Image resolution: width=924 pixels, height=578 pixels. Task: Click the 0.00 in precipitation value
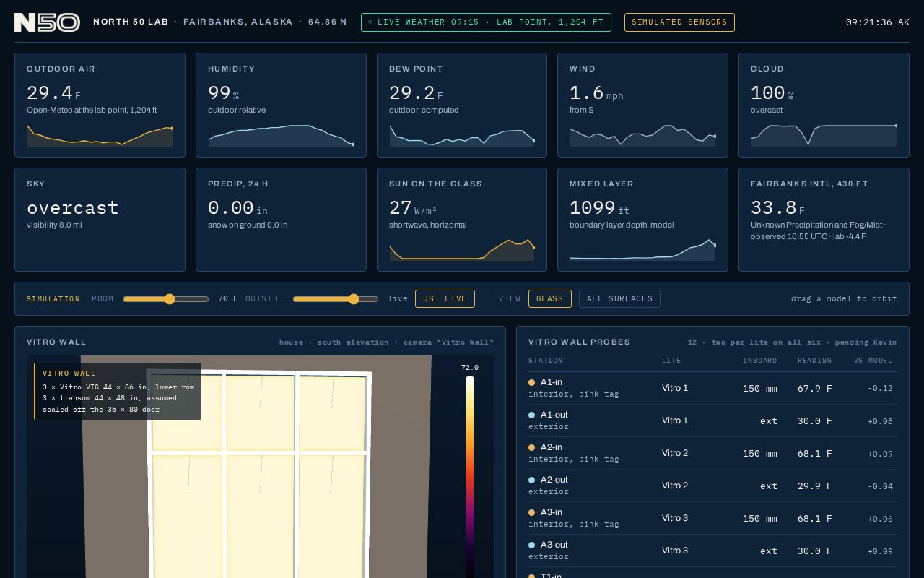click(237, 208)
